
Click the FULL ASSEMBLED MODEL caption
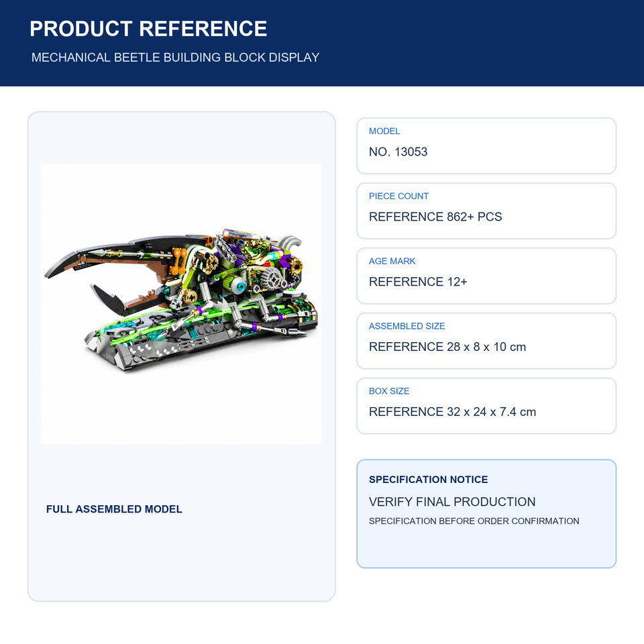click(114, 509)
